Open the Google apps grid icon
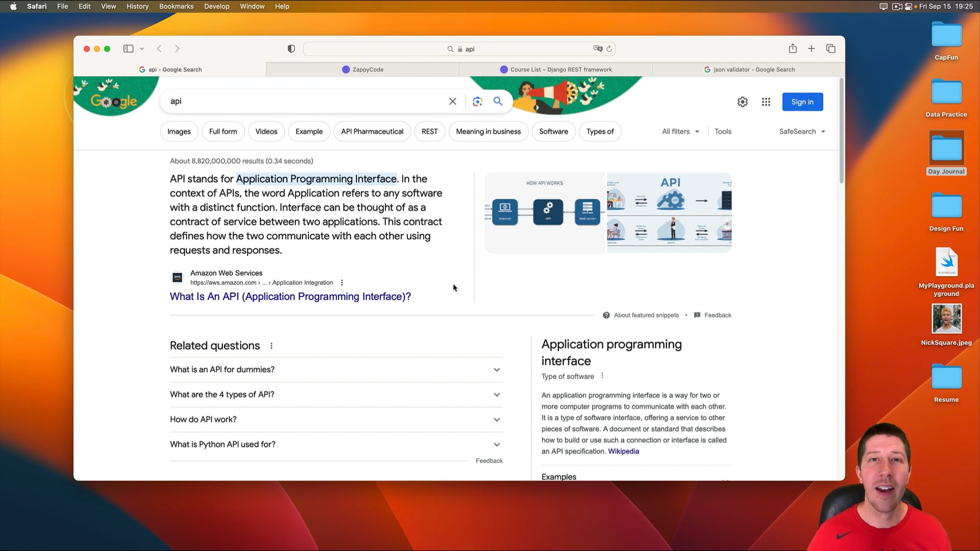 pyautogui.click(x=766, y=102)
